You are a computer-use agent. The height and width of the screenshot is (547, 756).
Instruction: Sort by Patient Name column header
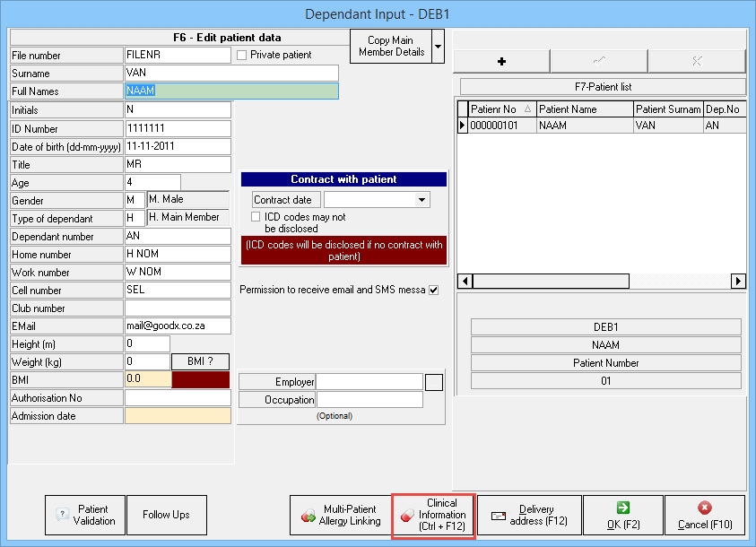(584, 109)
